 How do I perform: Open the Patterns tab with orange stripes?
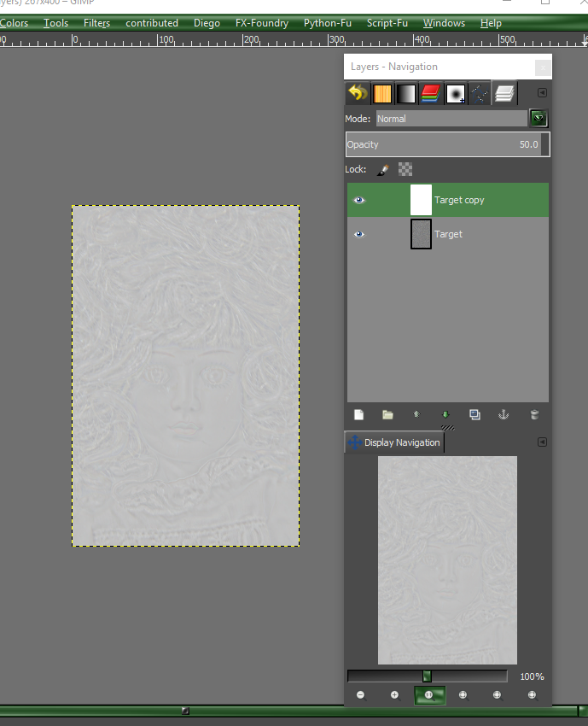(x=382, y=94)
